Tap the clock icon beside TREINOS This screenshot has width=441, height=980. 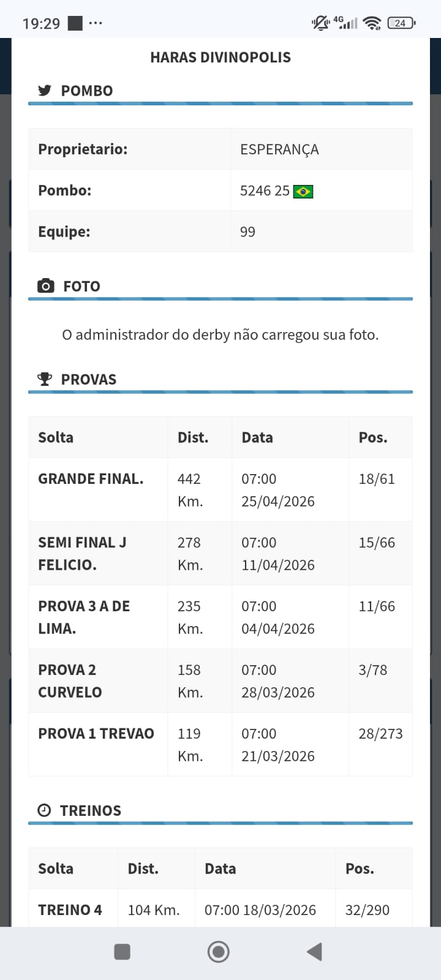click(45, 810)
